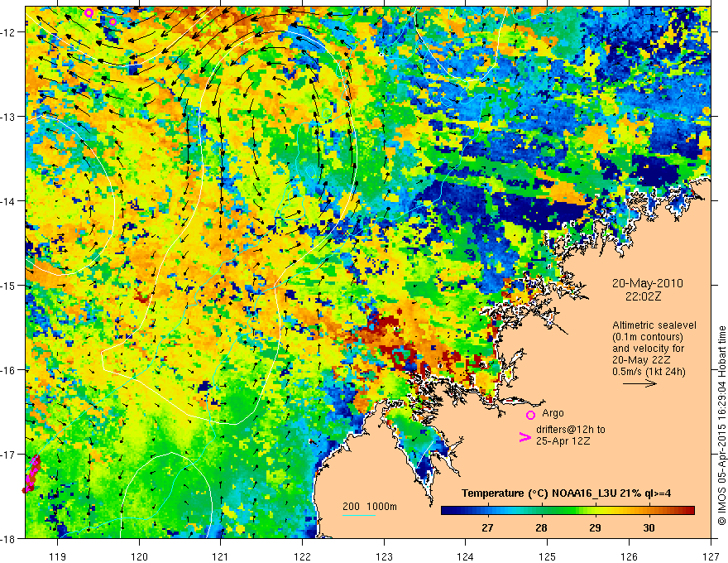
Task: Click the '27' color bar tick label
Action: pos(487,527)
